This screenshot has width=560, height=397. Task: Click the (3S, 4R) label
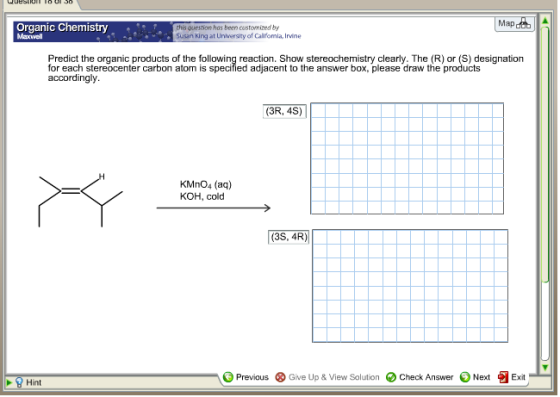pos(289,237)
